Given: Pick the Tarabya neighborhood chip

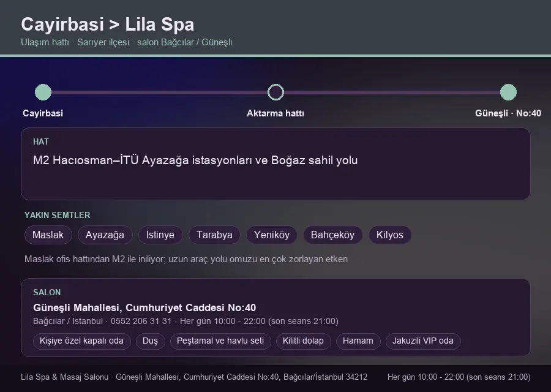Looking at the screenshot, I should pyautogui.click(x=214, y=235).
